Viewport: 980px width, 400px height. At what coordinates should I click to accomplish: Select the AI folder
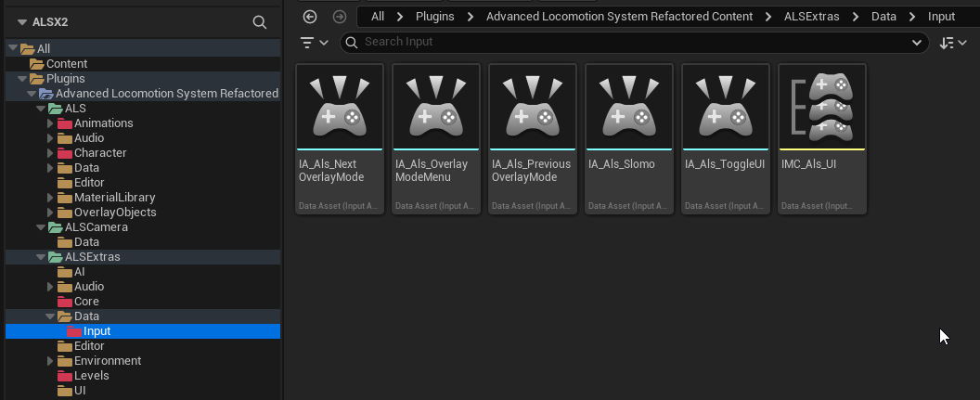[x=80, y=272]
